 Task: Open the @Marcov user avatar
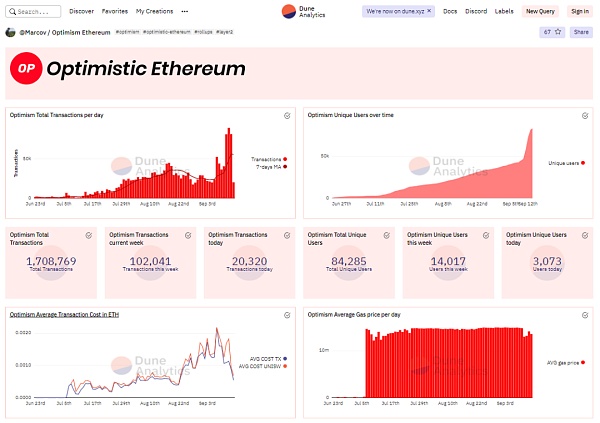click(10, 32)
